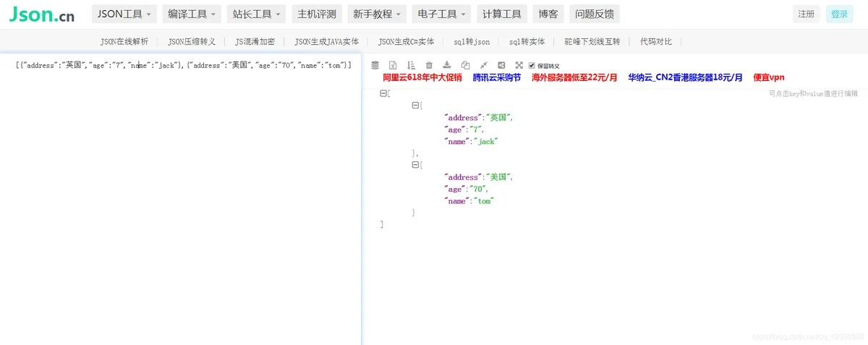Open the 问题反馈 page

595,14
